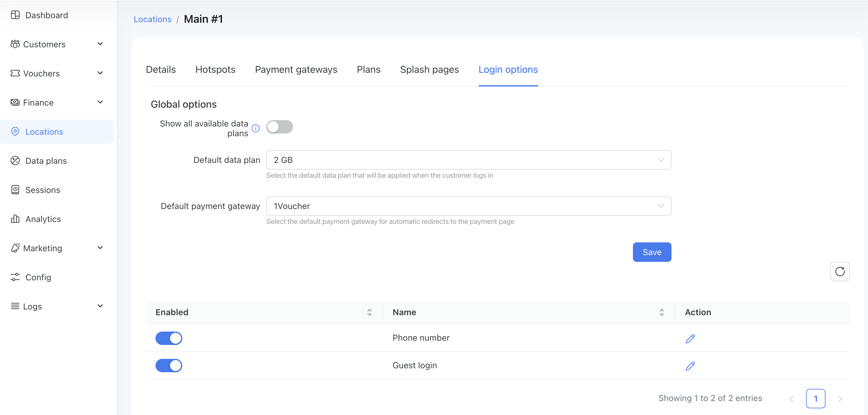Viewport: 868px width, 415px height.
Task: Disable the Phone number login toggle
Action: point(169,338)
